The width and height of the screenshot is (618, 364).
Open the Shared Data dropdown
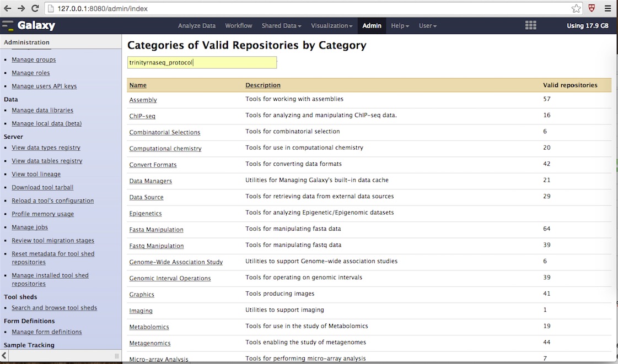click(281, 25)
